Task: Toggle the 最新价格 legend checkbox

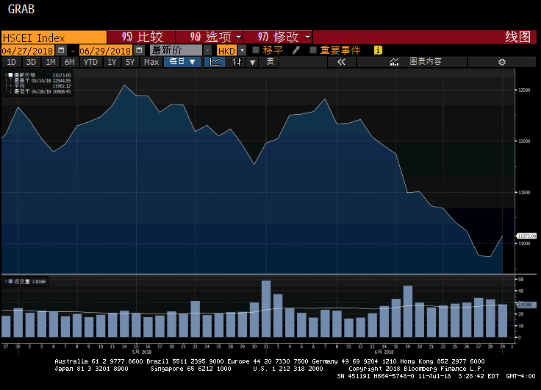Action: coord(11,75)
